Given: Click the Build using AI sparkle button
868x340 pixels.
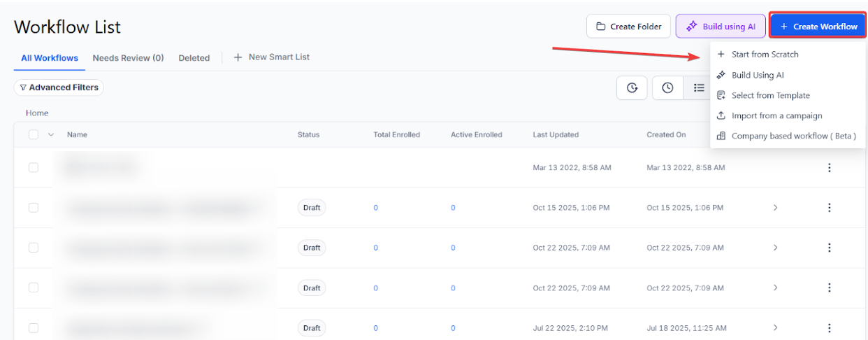Looking at the screenshot, I should pyautogui.click(x=721, y=27).
